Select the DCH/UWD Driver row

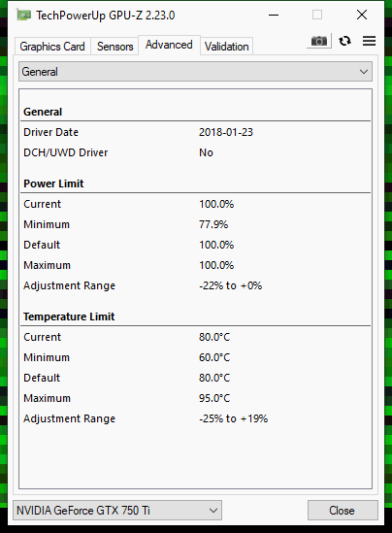[195, 152]
